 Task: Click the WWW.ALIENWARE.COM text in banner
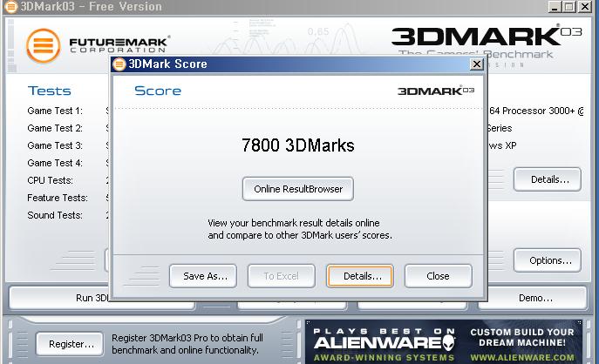point(522,358)
